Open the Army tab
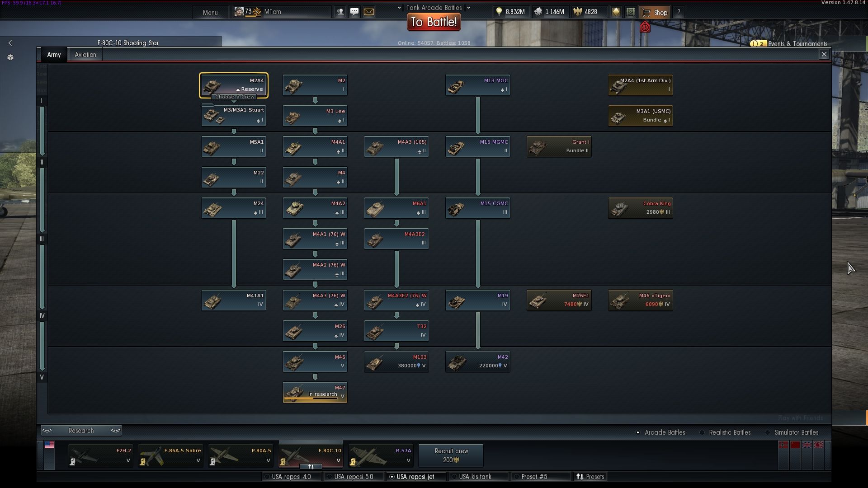 (54, 55)
